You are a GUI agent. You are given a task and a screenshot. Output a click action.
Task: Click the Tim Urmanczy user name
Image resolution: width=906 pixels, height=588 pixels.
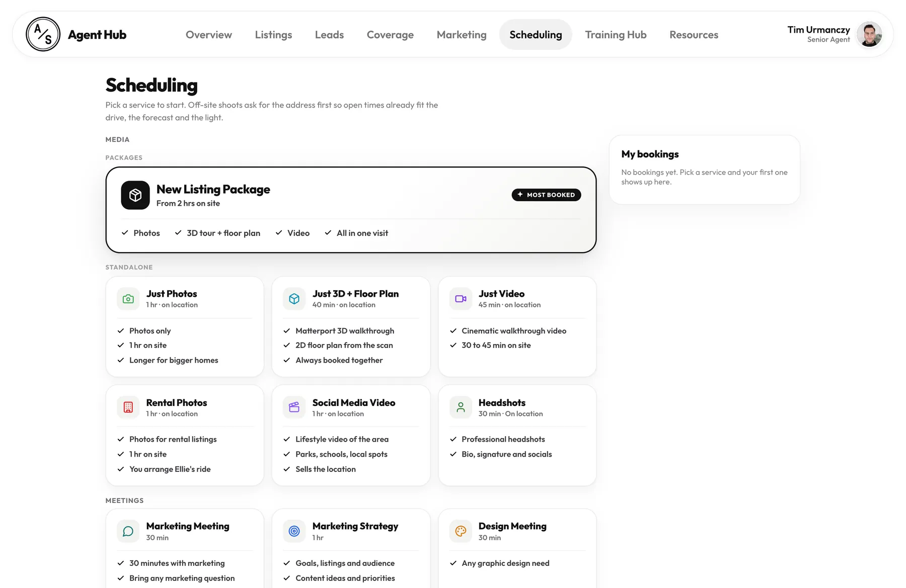(x=818, y=30)
